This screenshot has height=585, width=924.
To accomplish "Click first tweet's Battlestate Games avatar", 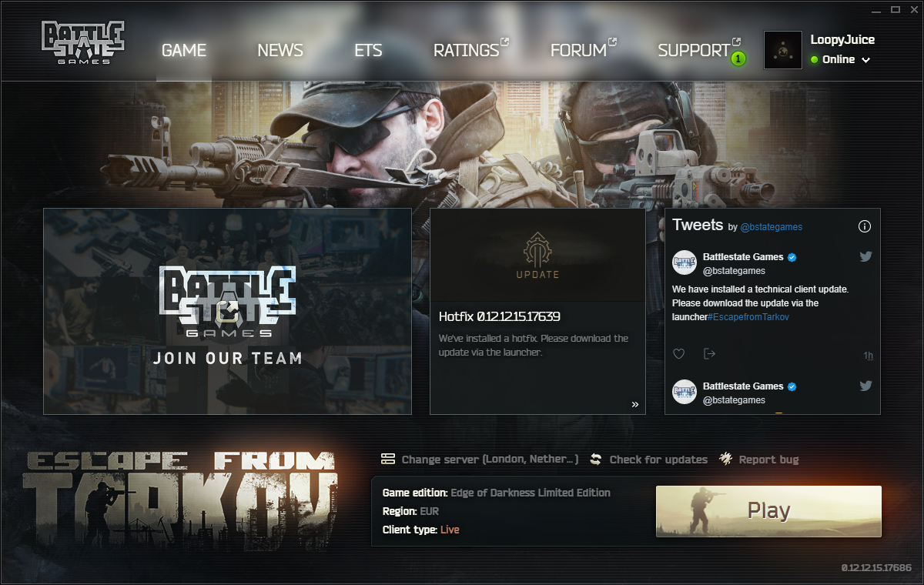I will coord(685,262).
